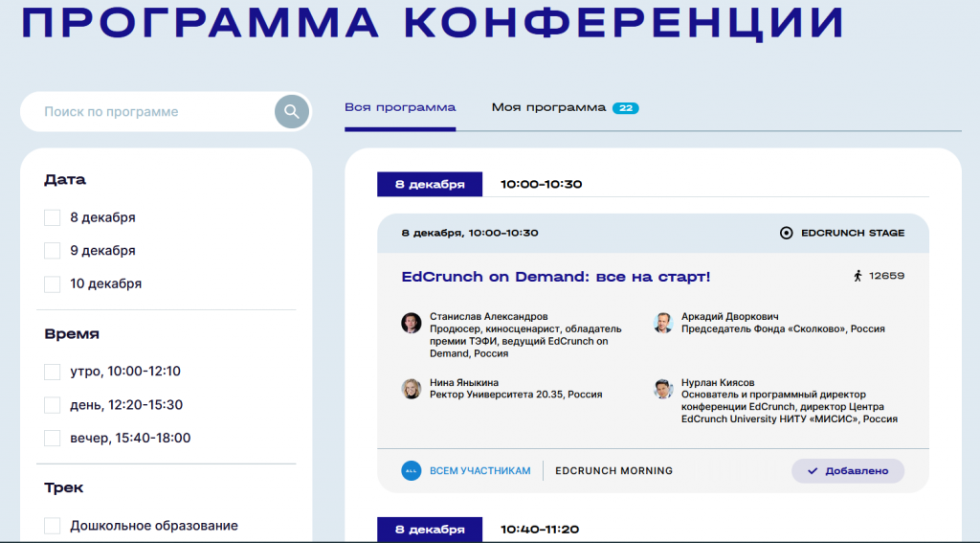Click the 'EDCRUNCH STAGE' label
Viewport: 980px width, 543px height.
(853, 234)
